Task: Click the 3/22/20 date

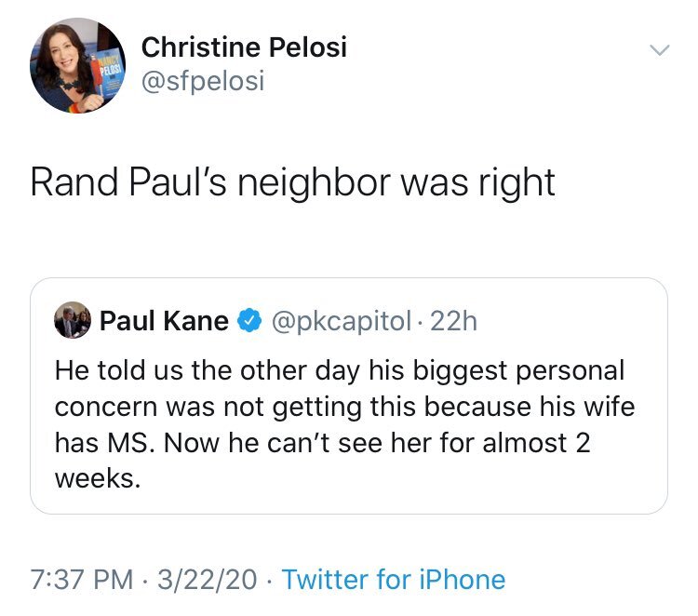Action: 207,580
